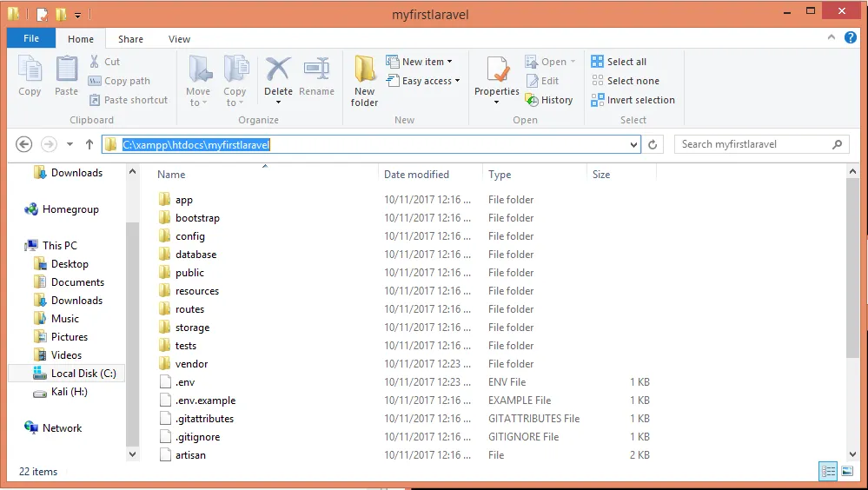Switch to details view in status bar
868x490 pixels.
828,471
